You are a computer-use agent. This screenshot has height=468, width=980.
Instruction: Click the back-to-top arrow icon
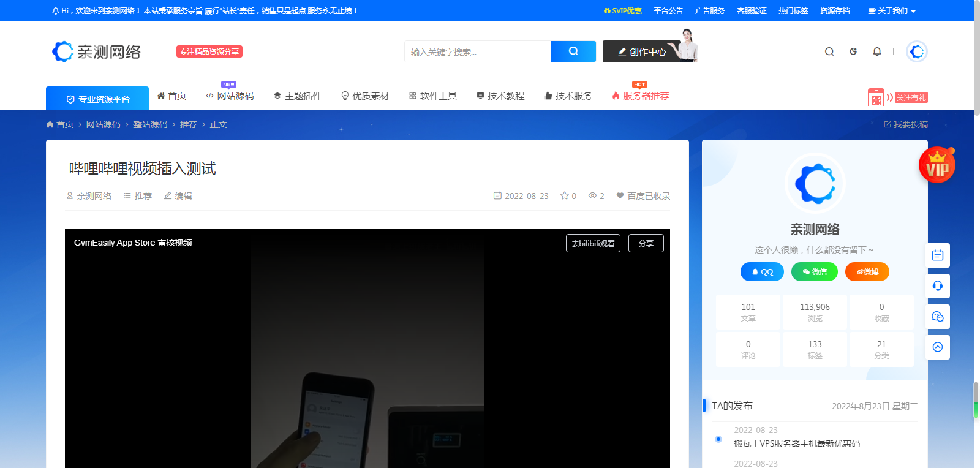938,347
